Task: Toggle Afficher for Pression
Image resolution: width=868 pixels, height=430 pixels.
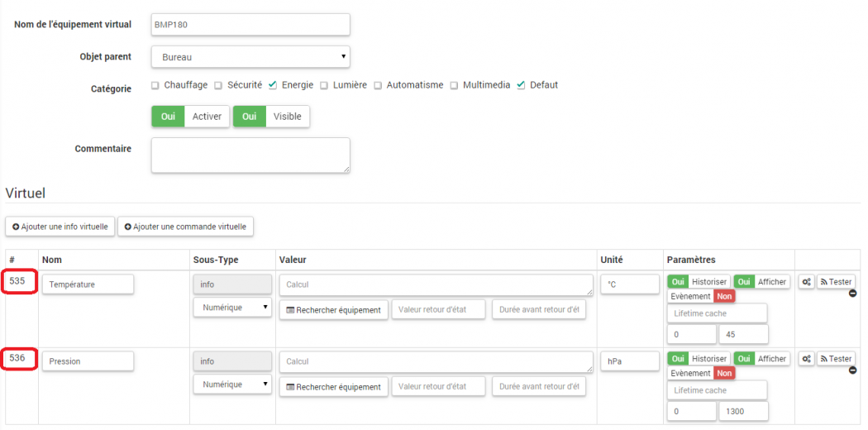Action: [761, 359]
